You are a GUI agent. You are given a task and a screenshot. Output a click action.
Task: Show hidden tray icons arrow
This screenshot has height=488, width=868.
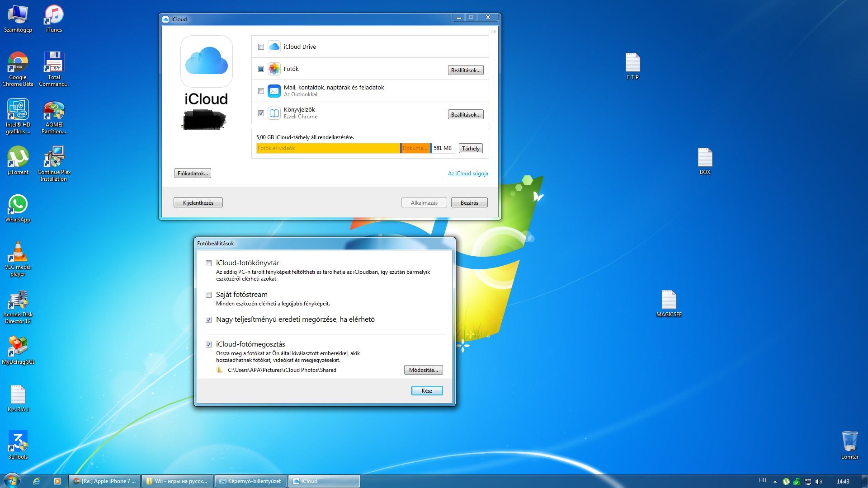pos(775,482)
